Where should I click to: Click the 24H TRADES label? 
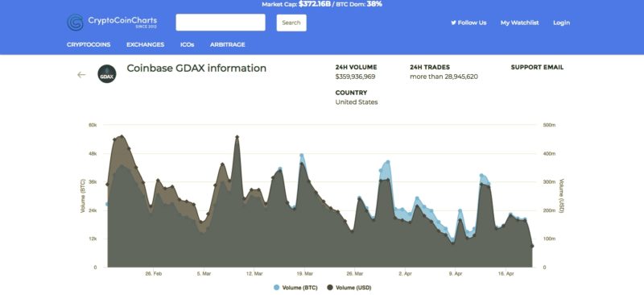pos(430,67)
